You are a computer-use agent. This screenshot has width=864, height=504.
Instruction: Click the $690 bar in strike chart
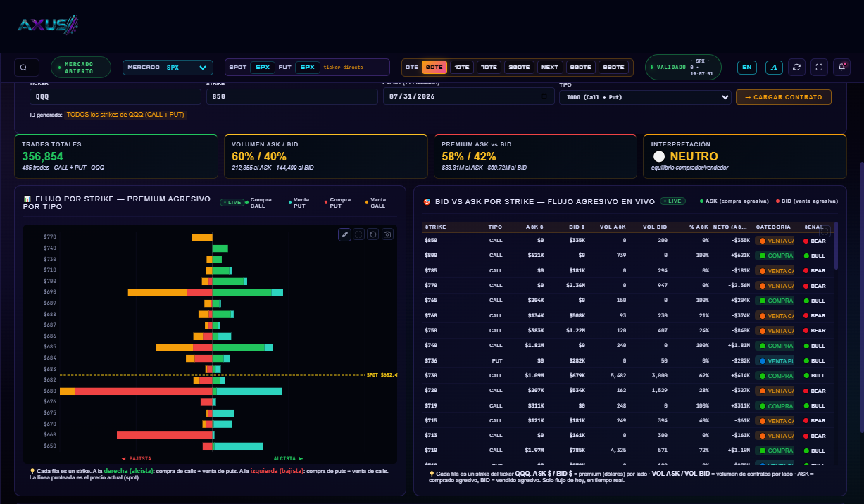(x=206, y=292)
